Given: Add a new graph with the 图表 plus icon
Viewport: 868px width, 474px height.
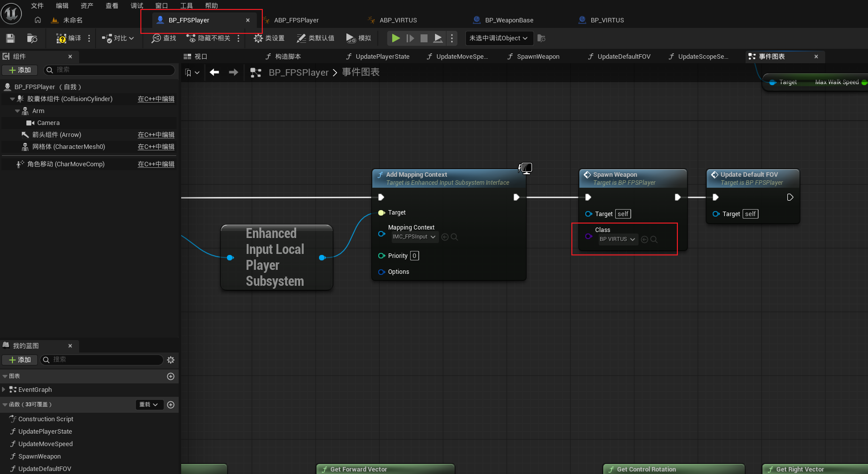Looking at the screenshot, I should point(171,376).
